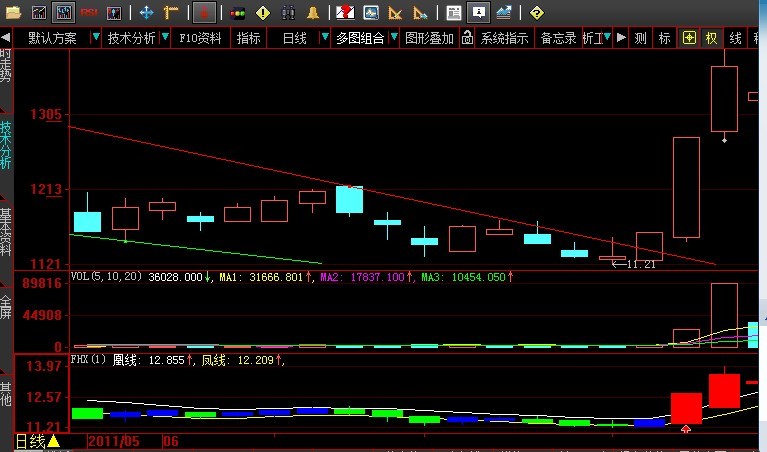767x452 pixels.
Task: Expand the 默认方案 dropdown arrow
Action: (96, 37)
